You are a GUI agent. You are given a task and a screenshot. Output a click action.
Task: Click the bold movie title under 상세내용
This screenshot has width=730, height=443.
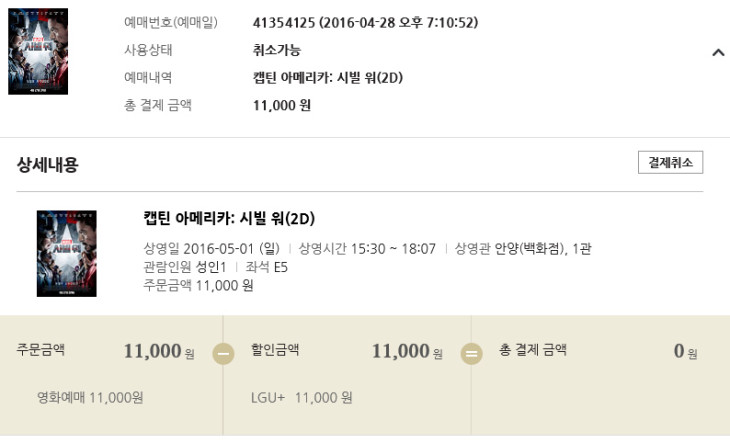[x=229, y=219]
